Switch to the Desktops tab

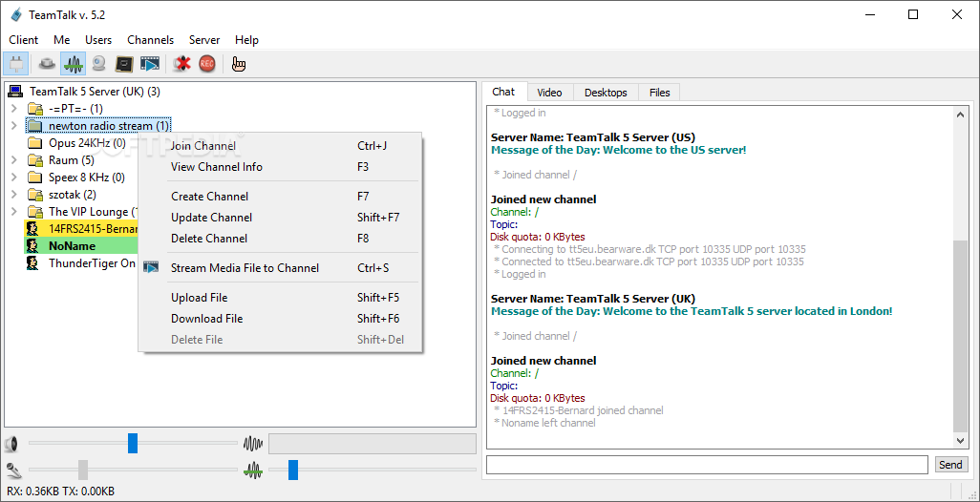[606, 93]
